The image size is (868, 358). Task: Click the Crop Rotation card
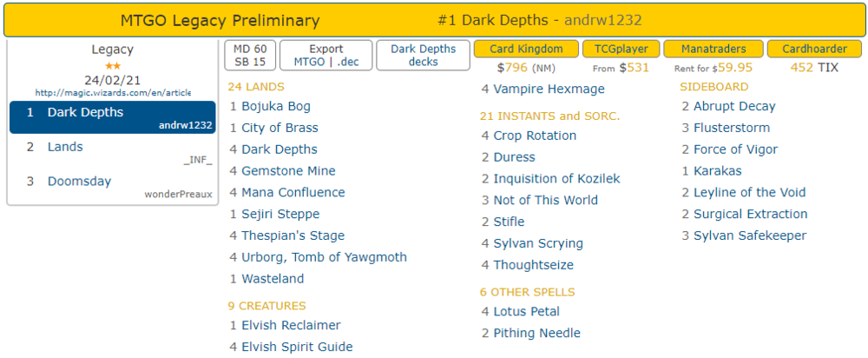(x=535, y=136)
